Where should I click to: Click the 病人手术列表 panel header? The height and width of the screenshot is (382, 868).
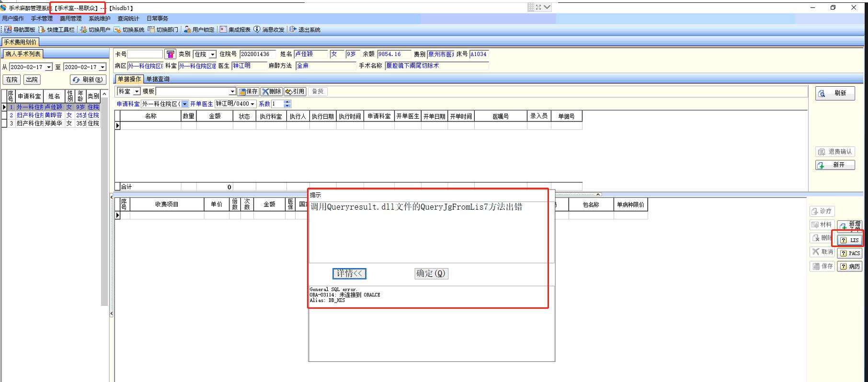(23, 54)
